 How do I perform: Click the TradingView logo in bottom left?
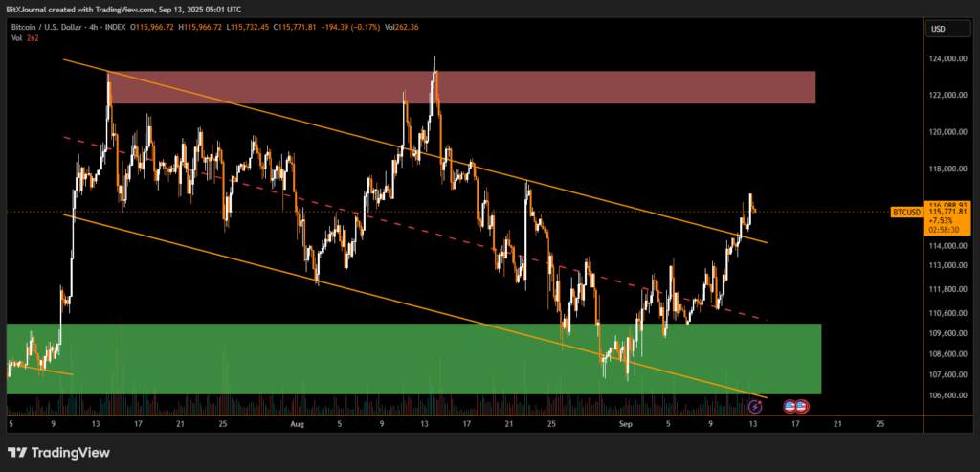[x=59, y=453]
